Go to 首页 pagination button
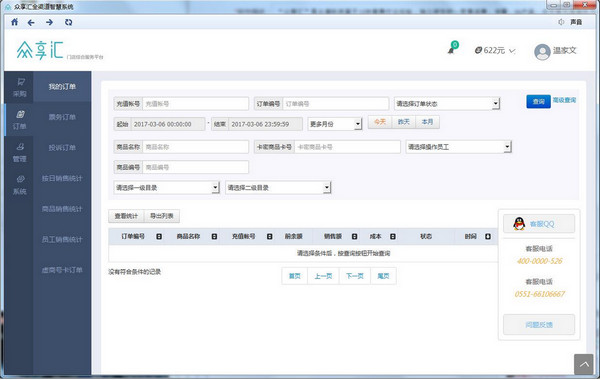This screenshot has height=380, width=600. (x=295, y=276)
